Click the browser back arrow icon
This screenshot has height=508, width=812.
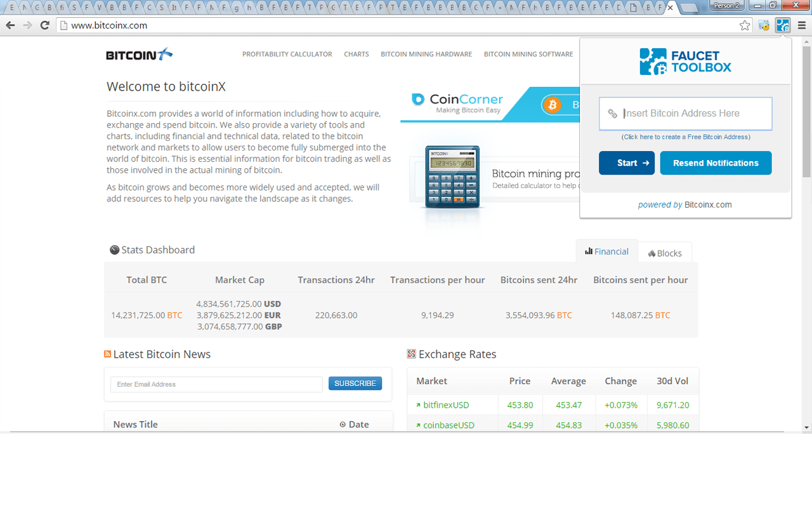tap(10, 25)
